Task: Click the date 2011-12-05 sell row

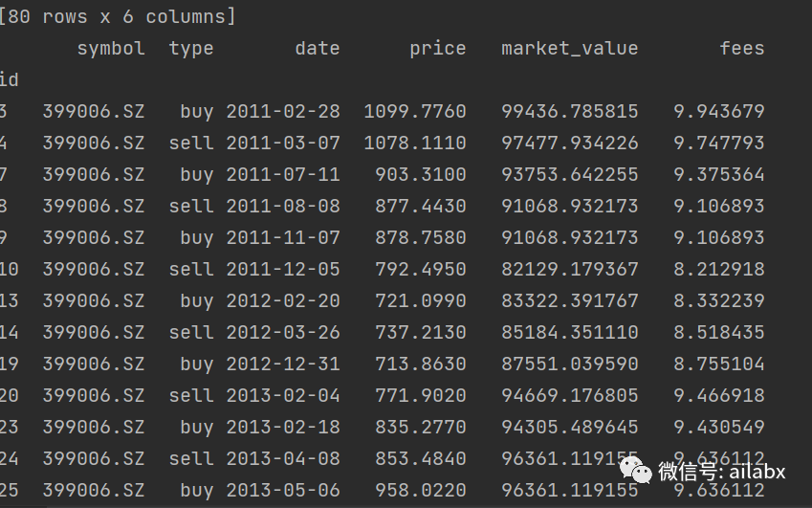Action: point(283,269)
